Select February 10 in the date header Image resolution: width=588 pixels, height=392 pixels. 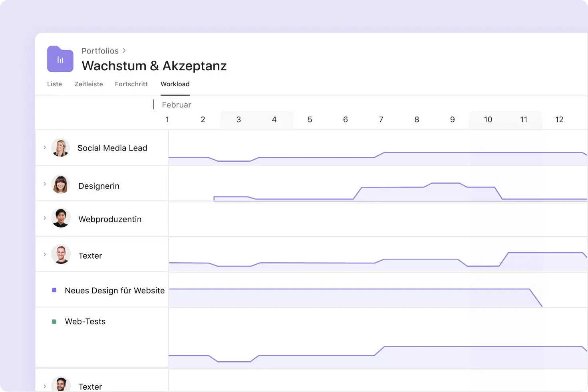tap(488, 119)
